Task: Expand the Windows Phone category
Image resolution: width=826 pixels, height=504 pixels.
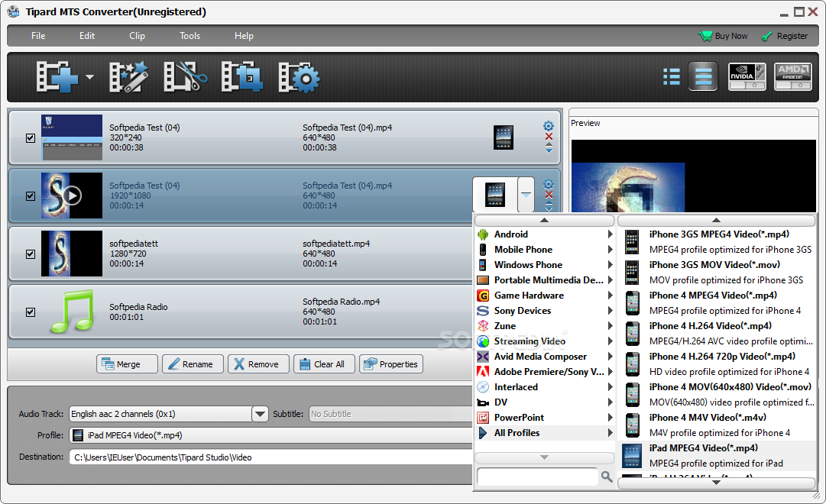Action: (x=546, y=265)
